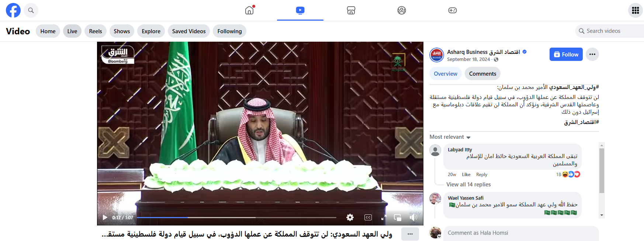The width and height of the screenshot is (644, 241).
Task: Select the Reels tab
Action: (x=96, y=31)
